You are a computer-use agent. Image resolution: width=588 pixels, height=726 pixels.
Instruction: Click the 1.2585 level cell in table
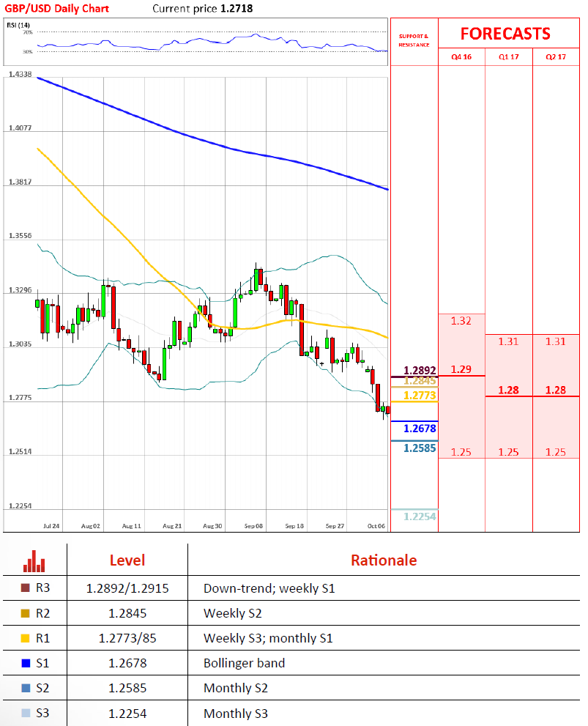click(127, 689)
